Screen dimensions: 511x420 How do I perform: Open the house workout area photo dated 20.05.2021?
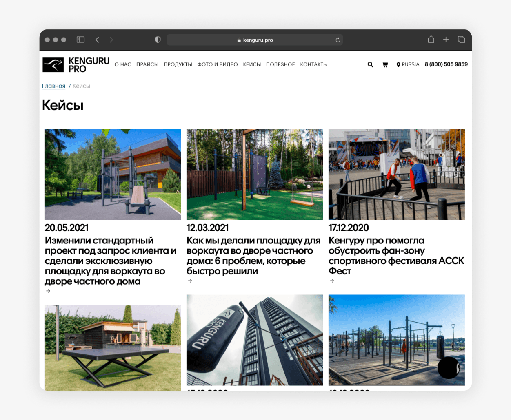coord(113,175)
